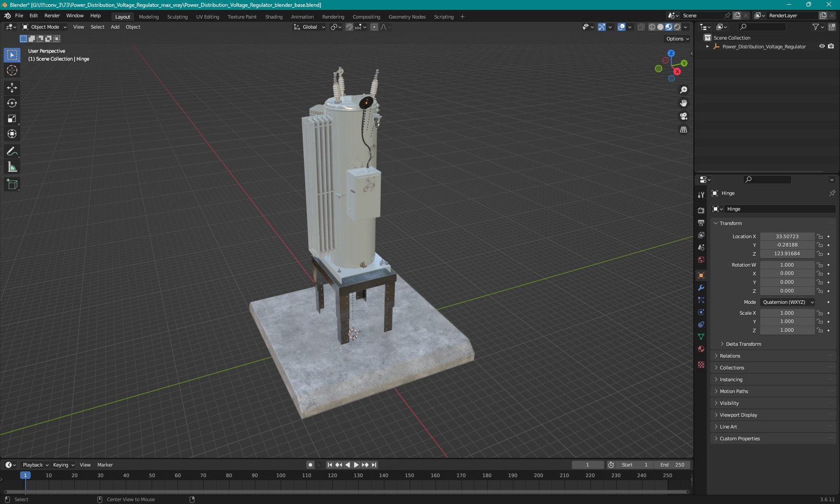Open rotation Mode Quaternion dropdown

(x=788, y=302)
